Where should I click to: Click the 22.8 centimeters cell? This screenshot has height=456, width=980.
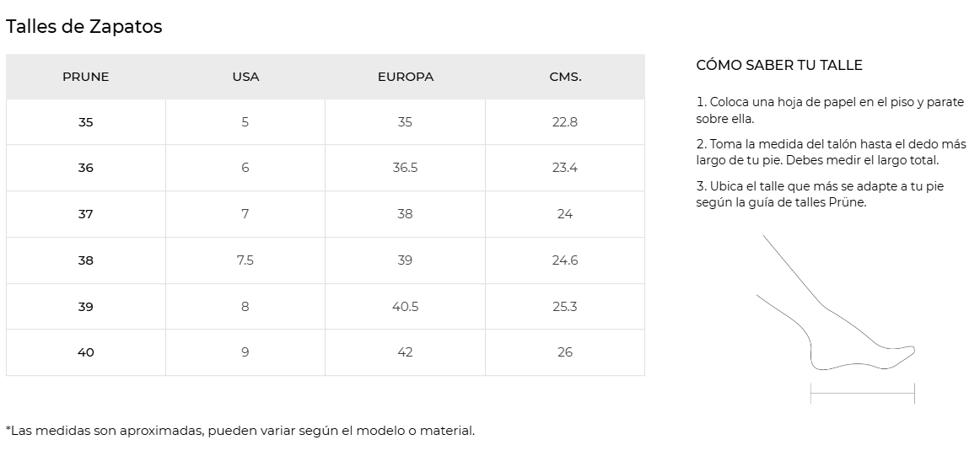565,122
